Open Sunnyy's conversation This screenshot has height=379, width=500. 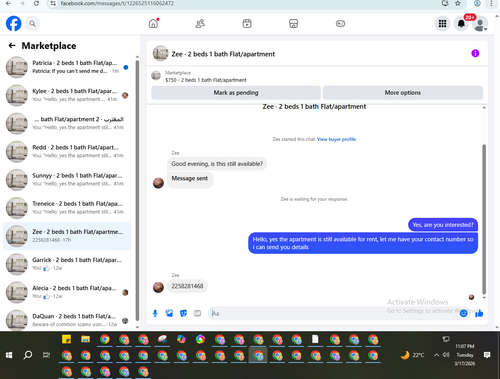click(x=67, y=180)
